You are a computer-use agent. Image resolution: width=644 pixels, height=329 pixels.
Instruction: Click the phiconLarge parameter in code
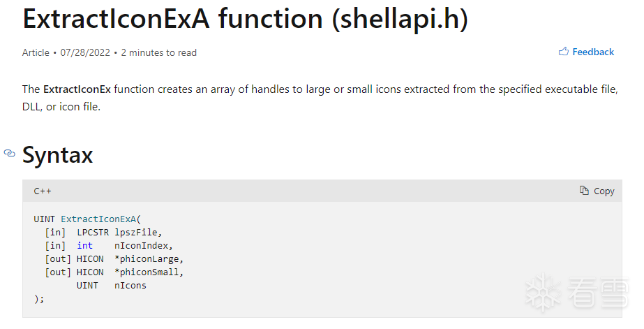tap(149, 258)
